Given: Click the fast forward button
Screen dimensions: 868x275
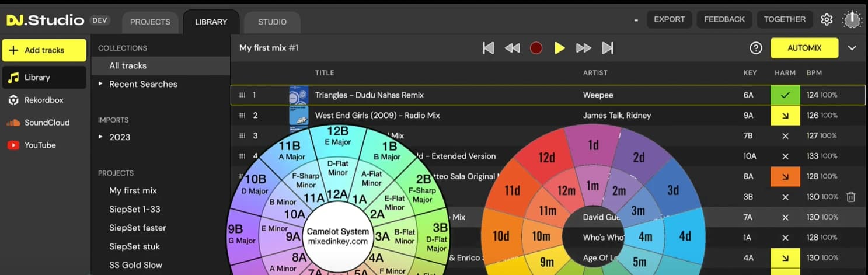Looking at the screenshot, I should click(x=584, y=48).
